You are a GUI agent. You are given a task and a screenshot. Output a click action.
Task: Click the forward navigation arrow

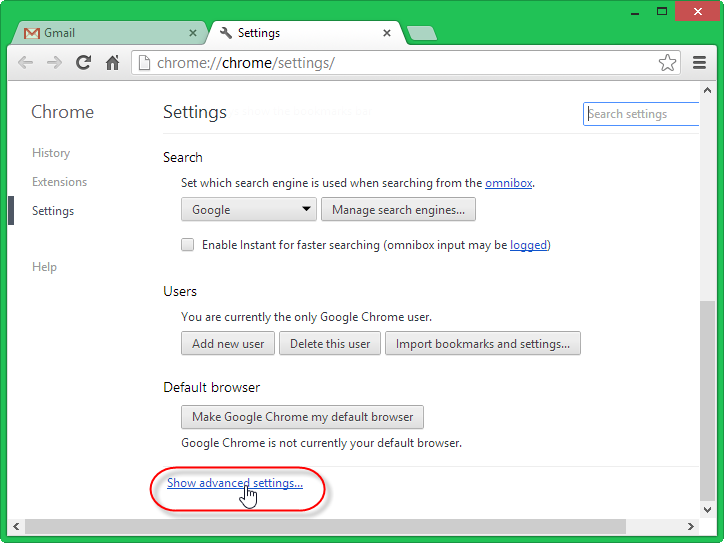(55, 63)
